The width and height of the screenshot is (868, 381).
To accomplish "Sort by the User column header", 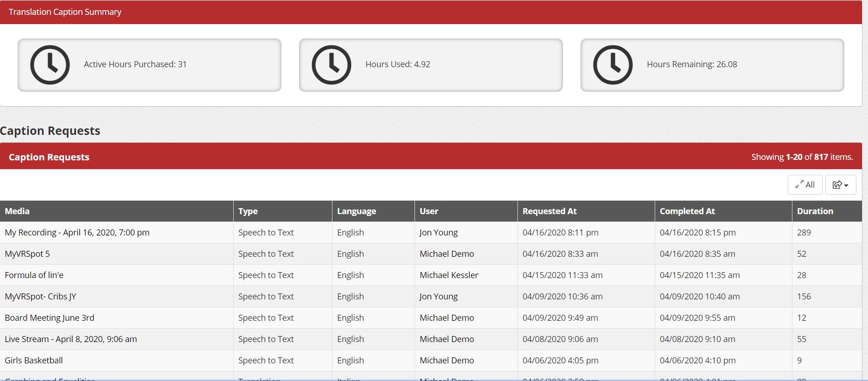I will pyautogui.click(x=429, y=211).
